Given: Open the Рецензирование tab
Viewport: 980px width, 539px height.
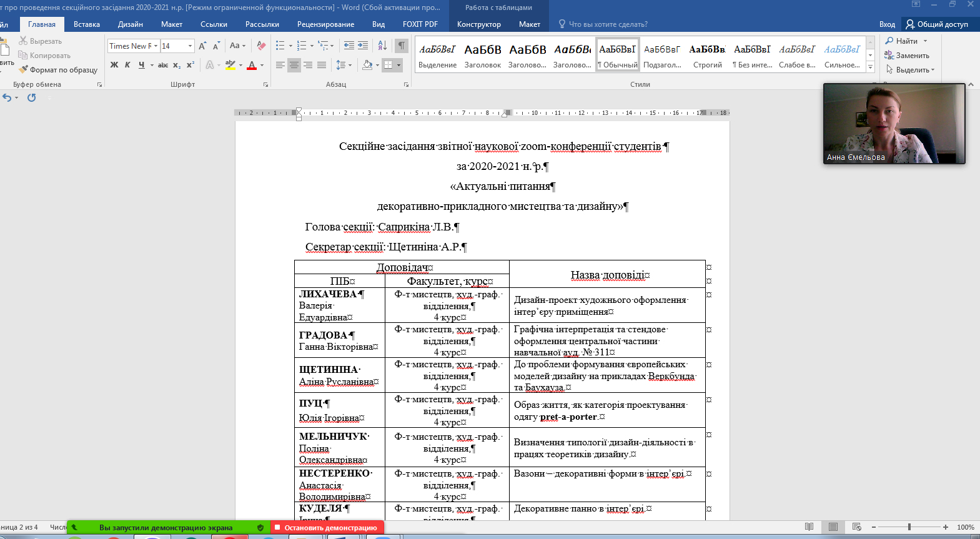Looking at the screenshot, I should pos(325,24).
